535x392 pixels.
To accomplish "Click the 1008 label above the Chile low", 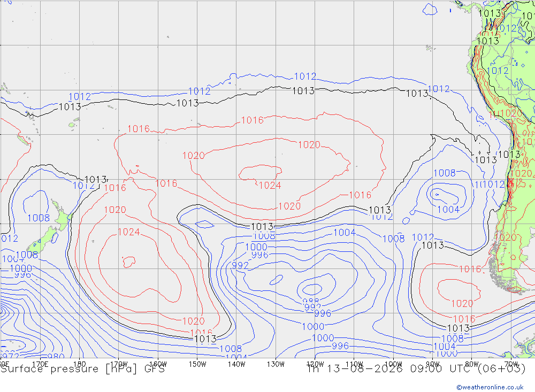I will pyautogui.click(x=444, y=173).
